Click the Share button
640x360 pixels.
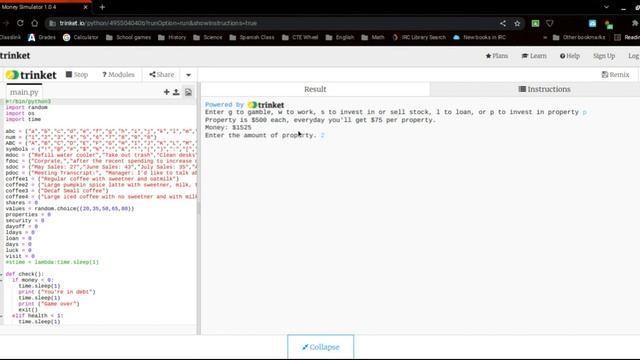tap(162, 75)
